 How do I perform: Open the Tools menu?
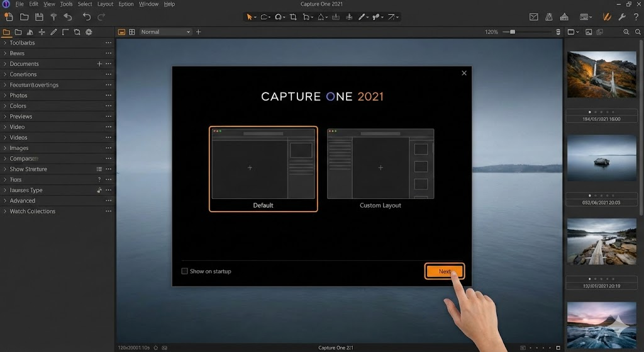(x=66, y=4)
